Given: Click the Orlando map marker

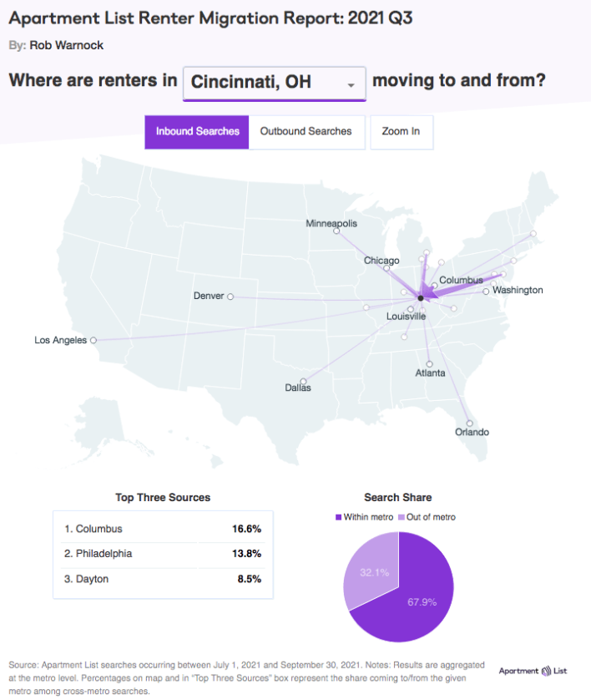Looking at the screenshot, I should (x=469, y=424).
